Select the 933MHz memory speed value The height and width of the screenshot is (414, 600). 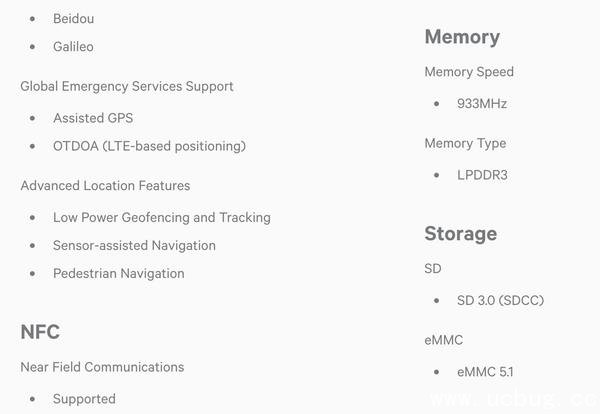pos(482,103)
